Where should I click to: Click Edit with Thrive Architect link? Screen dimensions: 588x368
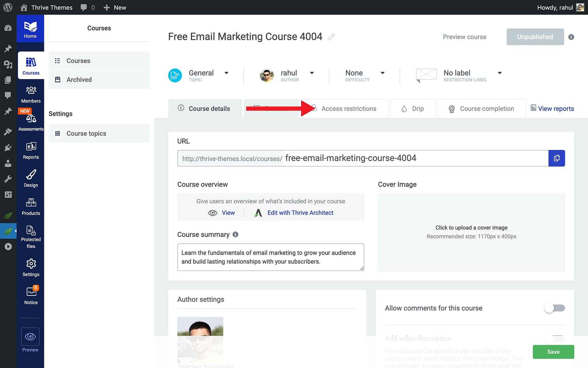(x=300, y=213)
